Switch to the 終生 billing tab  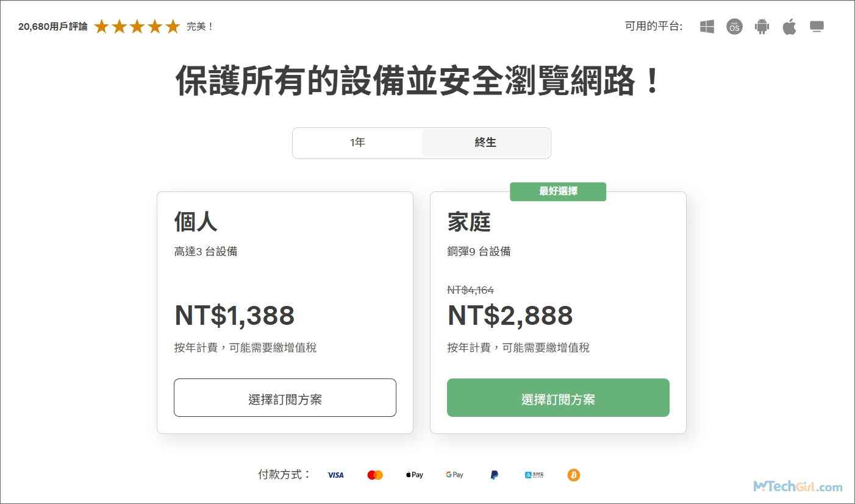click(x=485, y=143)
